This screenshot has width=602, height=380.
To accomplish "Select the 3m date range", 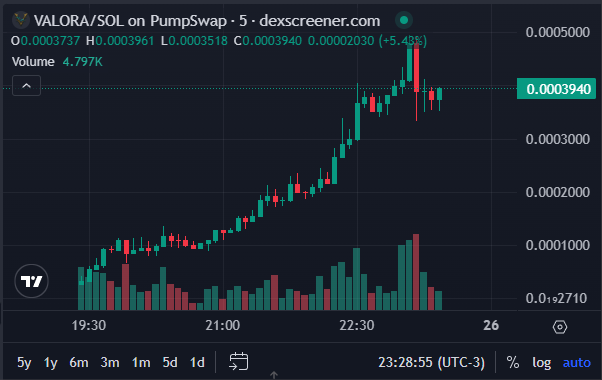I will [x=110, y=362].
